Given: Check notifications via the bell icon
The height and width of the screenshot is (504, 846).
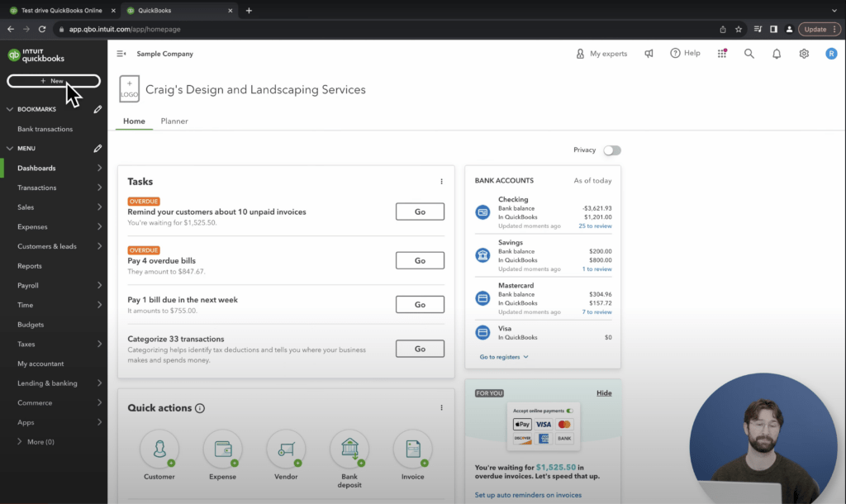Looking at the screenshot, I should (x=776, y=53).
